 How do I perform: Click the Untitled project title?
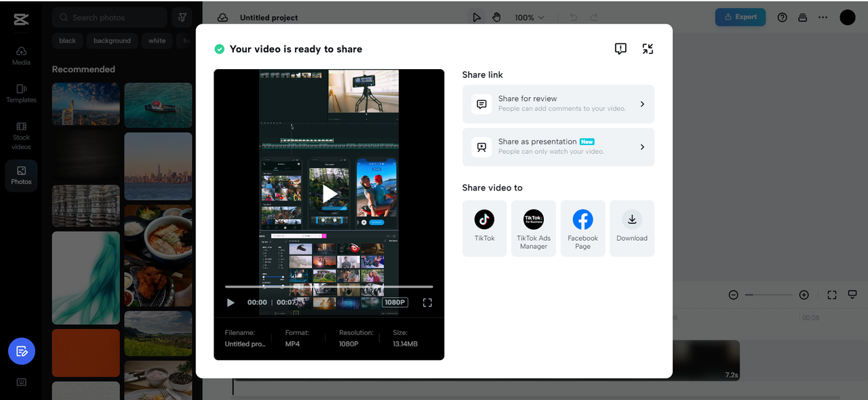click(x=269, y=18)
